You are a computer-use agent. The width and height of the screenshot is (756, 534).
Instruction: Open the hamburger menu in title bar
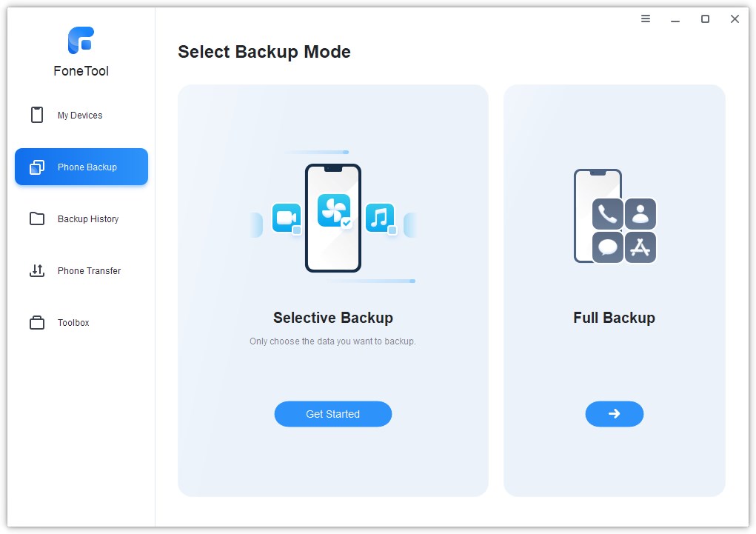pyautogui.click(x=646, y=19)
